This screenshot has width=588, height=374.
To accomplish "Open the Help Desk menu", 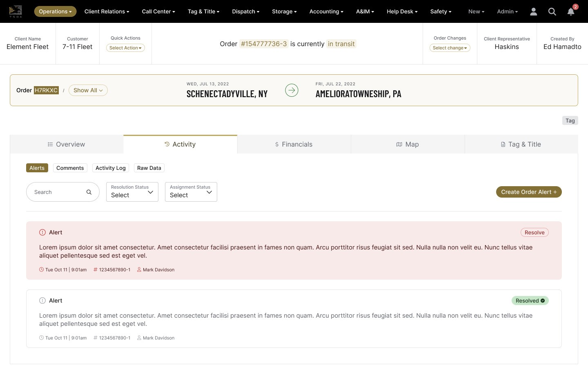I will click(402, 11).
